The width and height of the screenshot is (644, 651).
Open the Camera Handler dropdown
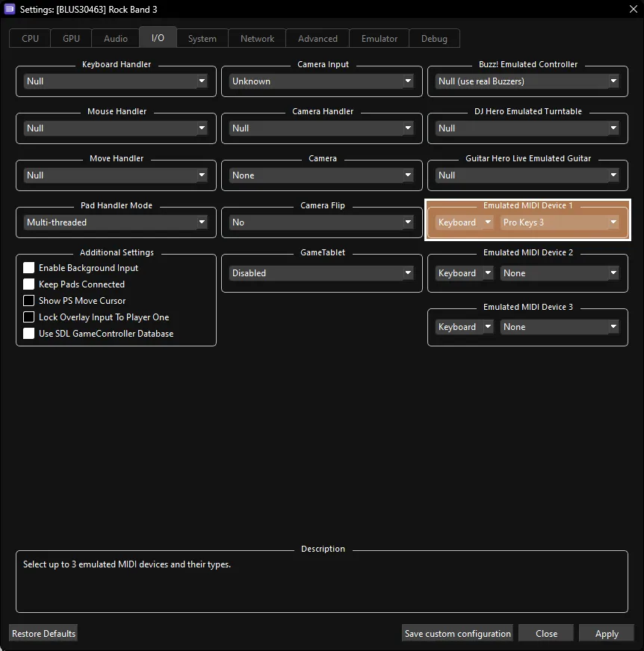coord(321,128)
